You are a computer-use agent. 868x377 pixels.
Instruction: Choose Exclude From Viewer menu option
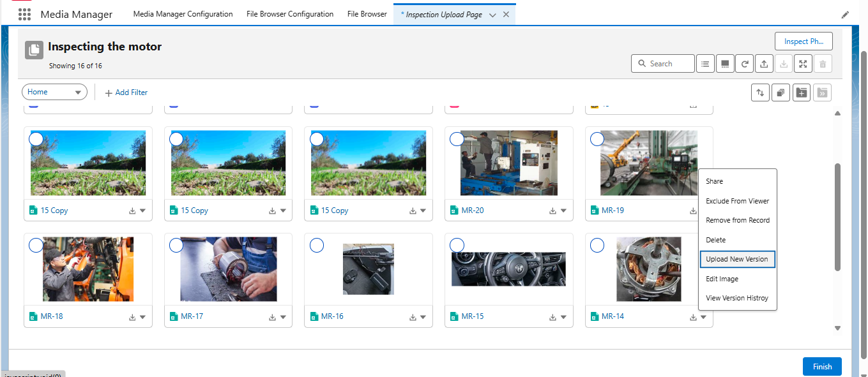pos(738,201)
